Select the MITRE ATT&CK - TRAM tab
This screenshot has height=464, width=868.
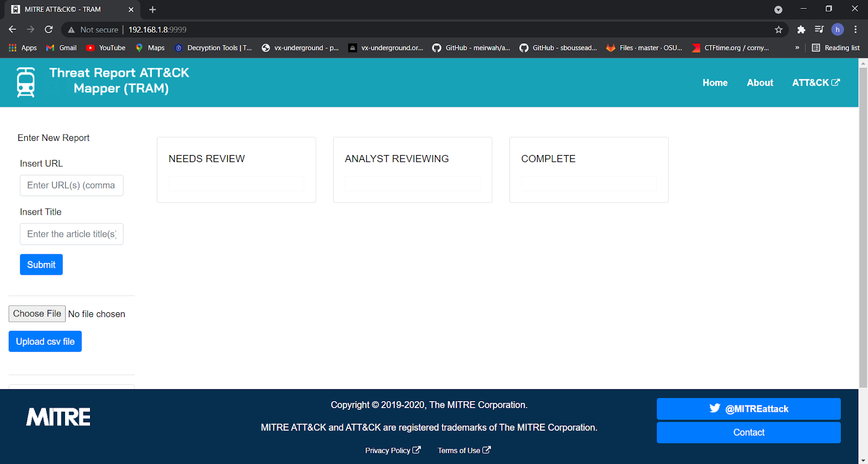coord(71,10)
